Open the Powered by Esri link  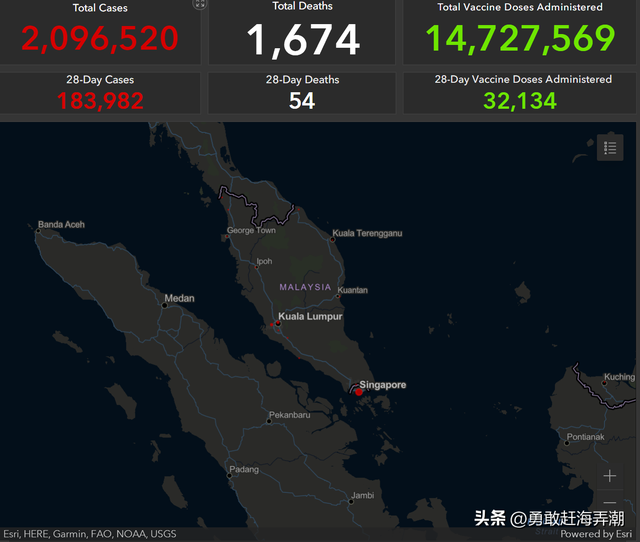tap(596, 534)
